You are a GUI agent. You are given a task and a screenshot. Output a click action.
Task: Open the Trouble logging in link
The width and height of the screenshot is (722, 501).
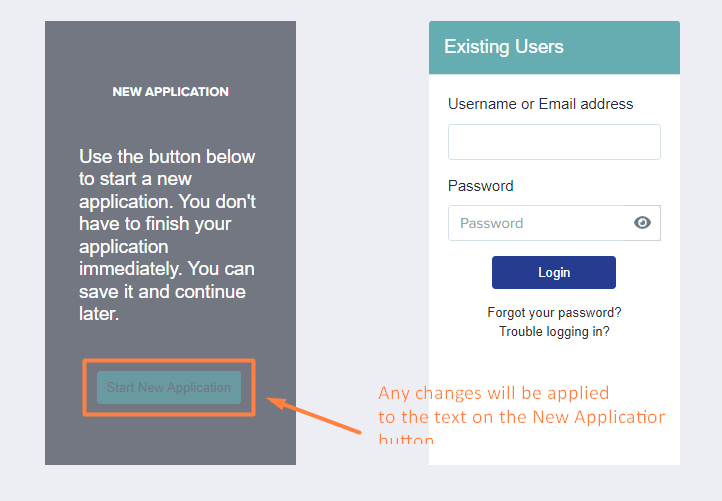554,332
